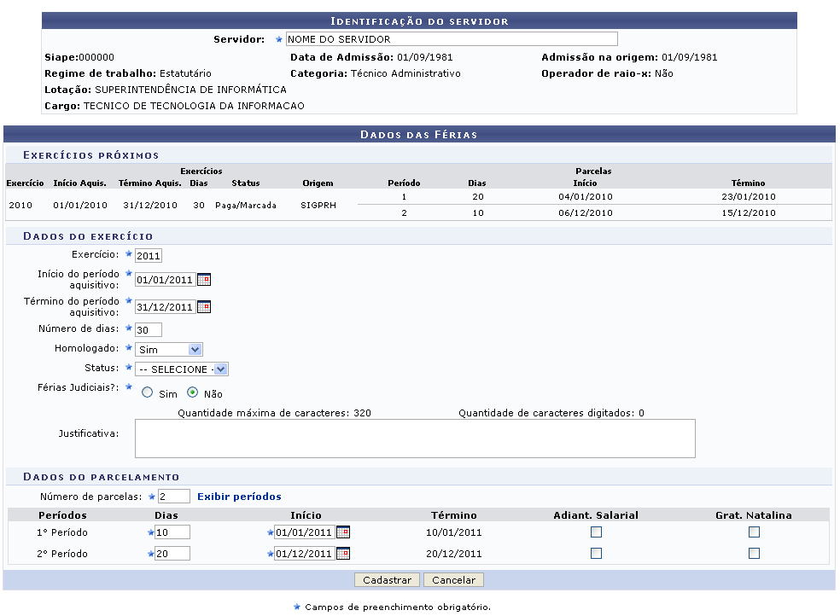Open the Status selection dropdown
Screen dimensions: 840x616
pos(182,369)
